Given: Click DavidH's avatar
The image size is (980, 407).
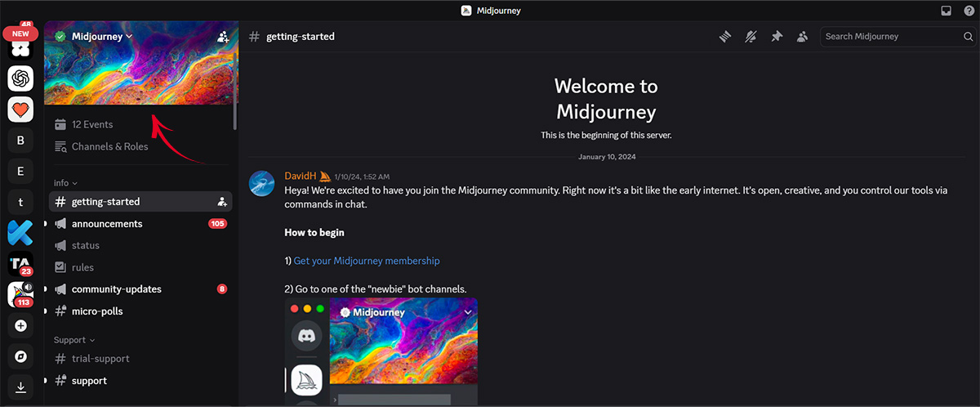Looking at the screenshot, I should click(x=261, y=184).
